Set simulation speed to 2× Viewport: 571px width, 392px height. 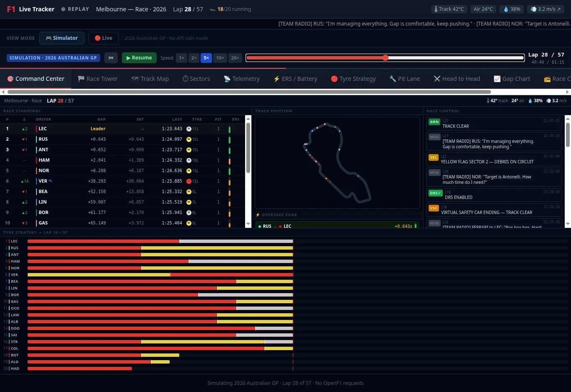(194, 58)
